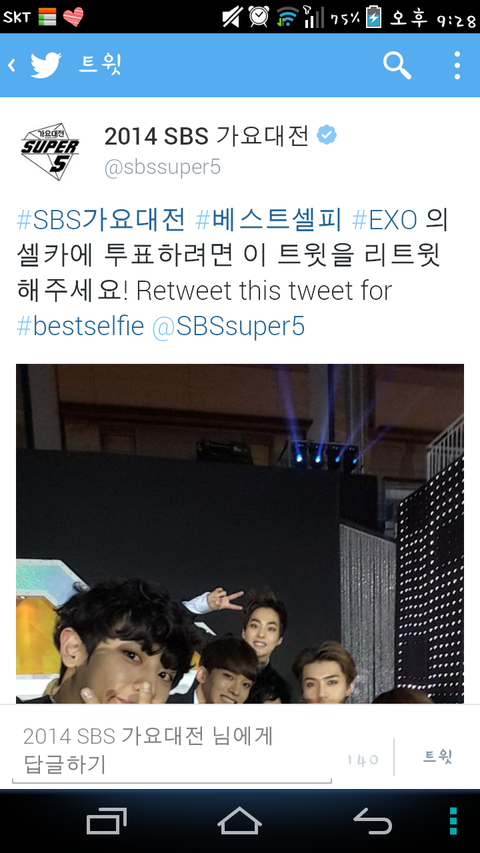Tap the Android back button
Viewport: 480px width, 853px height.
click(x=373, y=820)
